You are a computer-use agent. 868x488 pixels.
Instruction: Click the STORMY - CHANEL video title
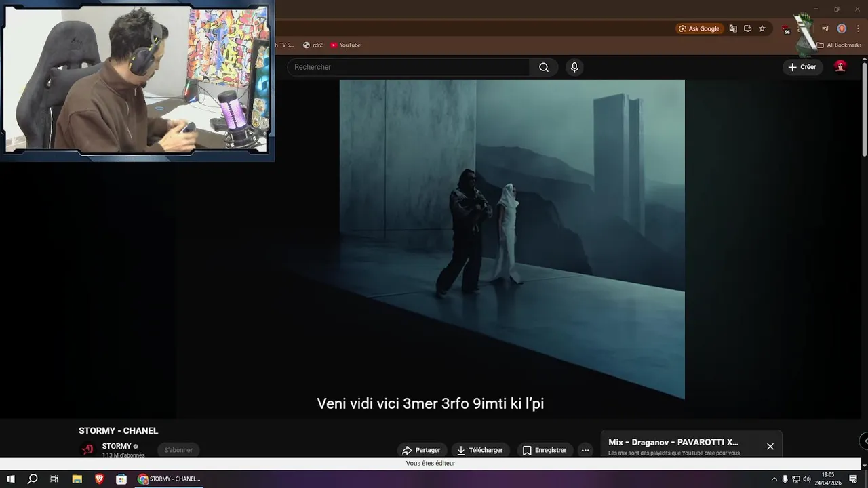pos(118,430)
